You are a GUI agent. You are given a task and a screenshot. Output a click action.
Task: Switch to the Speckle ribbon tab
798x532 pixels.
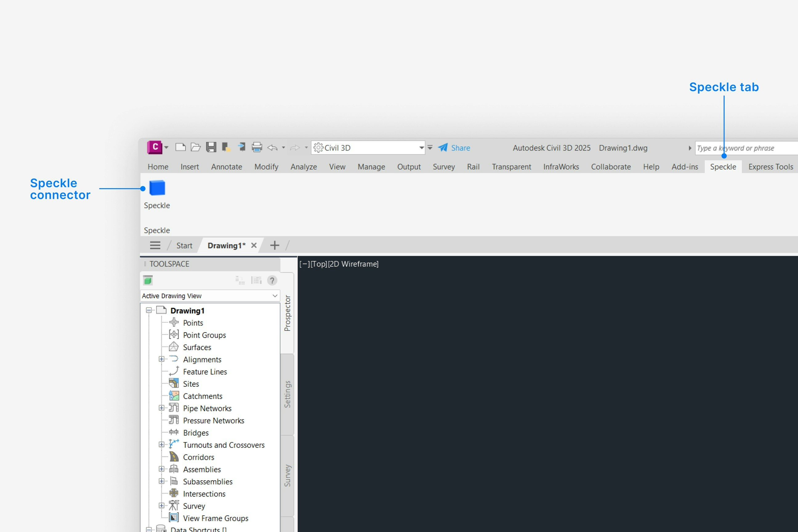723,167
